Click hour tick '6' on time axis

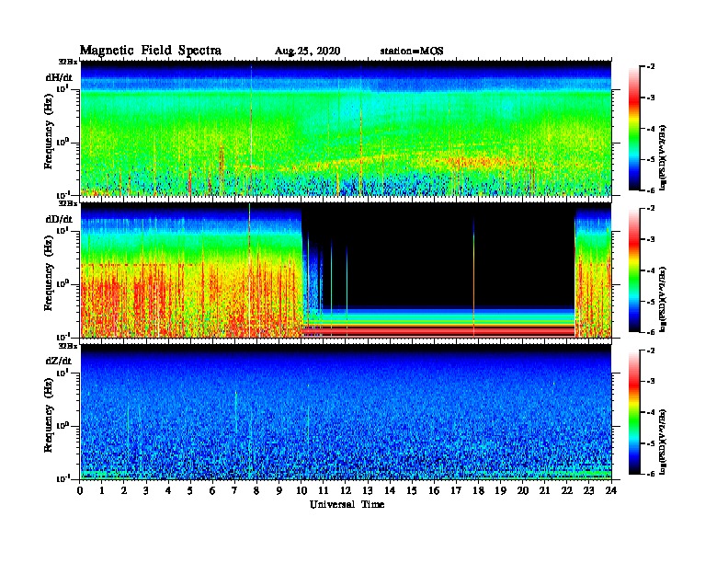point(212,491)
